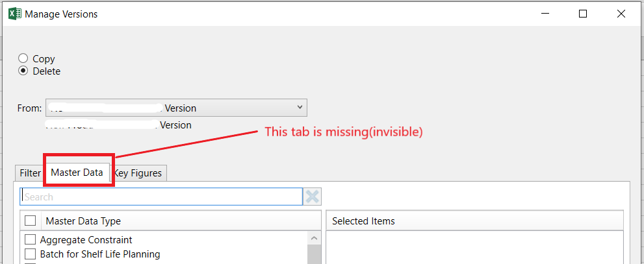Click the Selected Items column header
Viewport: 644px width, 264px height.
pyautogui.click(x=474, y=221)
